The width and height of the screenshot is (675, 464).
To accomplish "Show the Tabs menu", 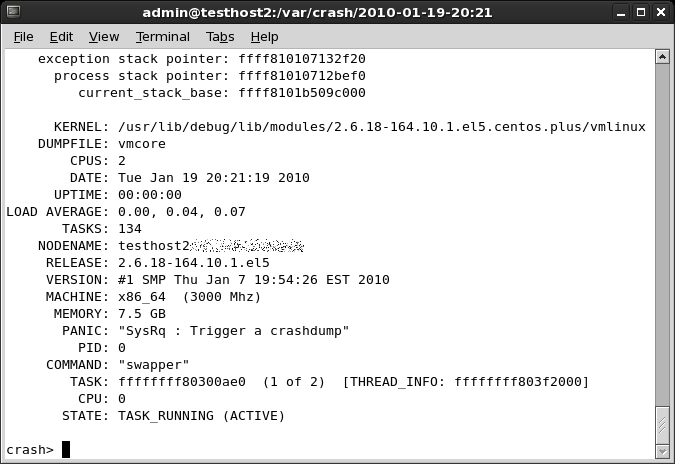I will (220, 37).
